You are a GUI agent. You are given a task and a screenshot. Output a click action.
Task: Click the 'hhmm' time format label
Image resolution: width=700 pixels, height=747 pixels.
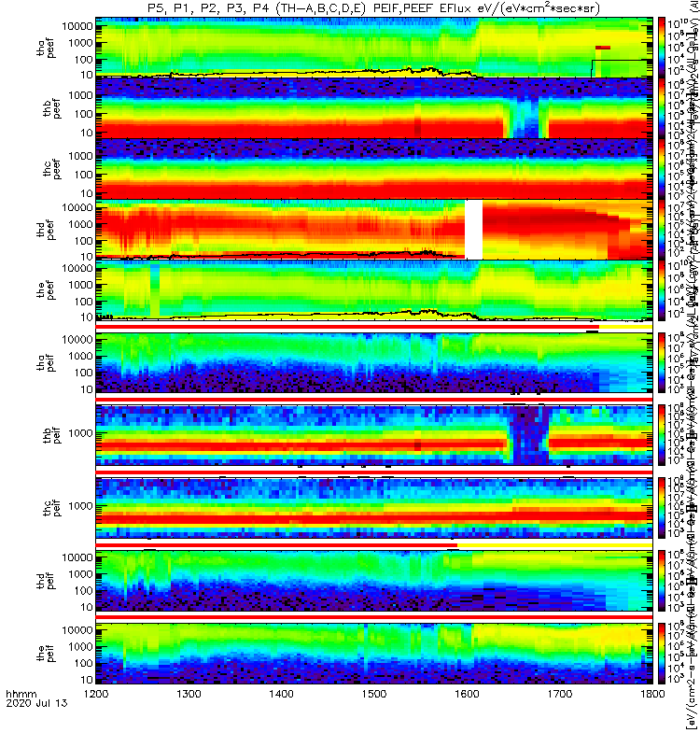tap(21, 694)
